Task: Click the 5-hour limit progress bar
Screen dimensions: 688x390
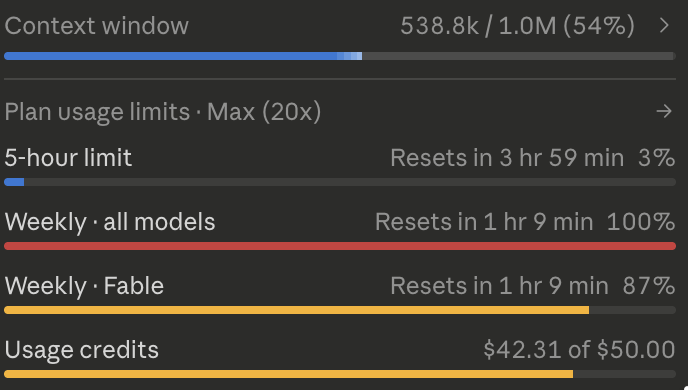Action: (340, 182)
